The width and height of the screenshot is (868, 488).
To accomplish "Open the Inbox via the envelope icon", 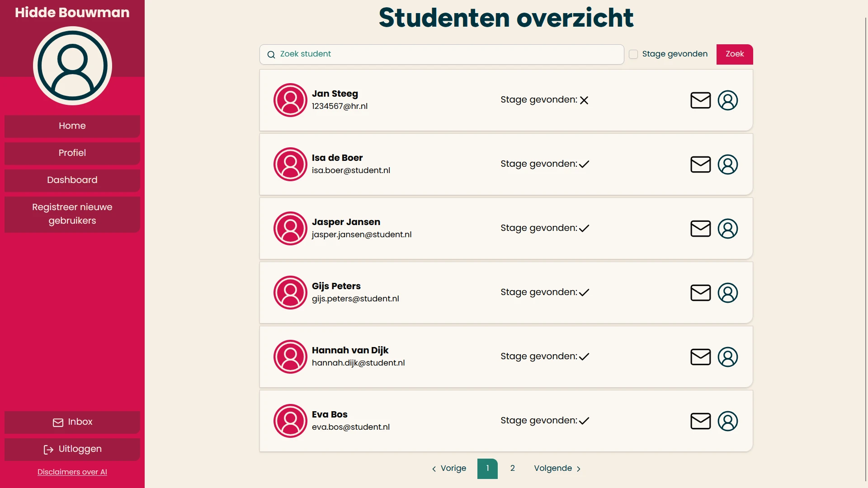I will click(x=58, y=422).
